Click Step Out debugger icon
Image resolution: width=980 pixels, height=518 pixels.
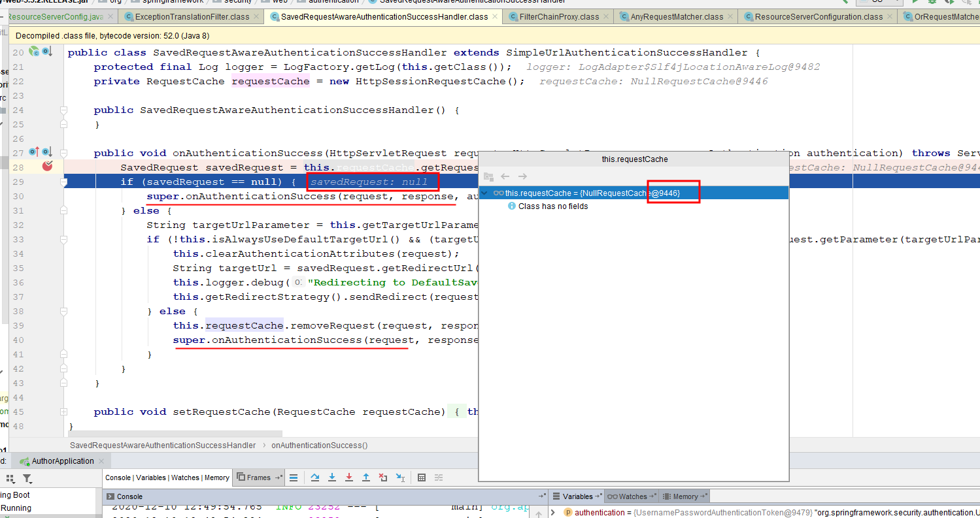[x=366, y=478]
